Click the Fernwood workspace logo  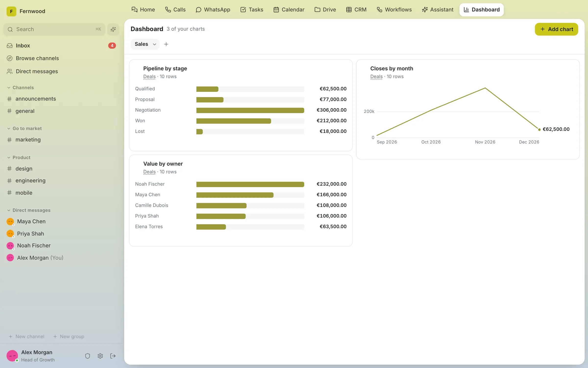click(11, 11)
